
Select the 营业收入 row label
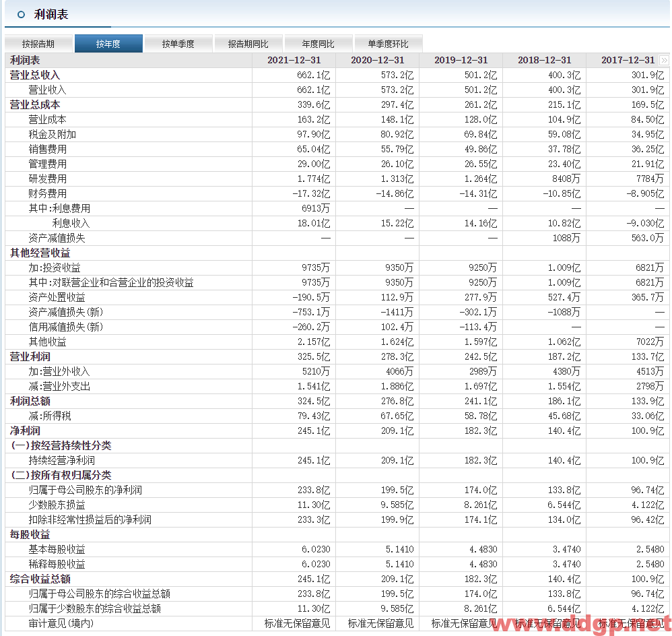pyautogui.click(x=47, y=90)
